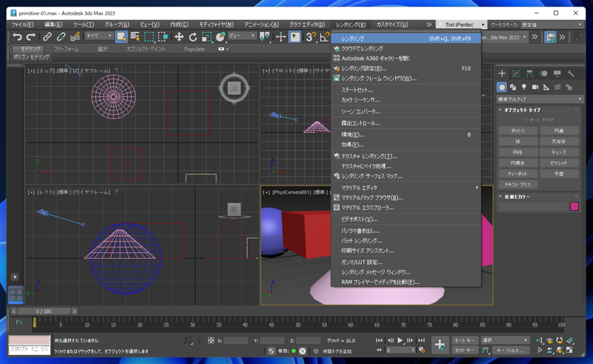Choose 環境(E)... from rendering menu
Screen dimensions: 593x364
[x=405, y=135]
